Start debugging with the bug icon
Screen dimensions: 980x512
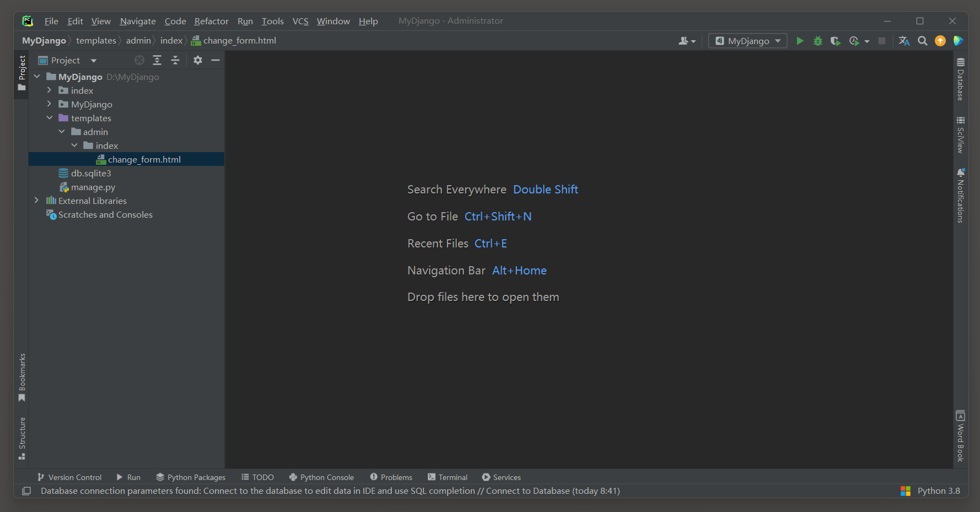[x=818, y=41]
